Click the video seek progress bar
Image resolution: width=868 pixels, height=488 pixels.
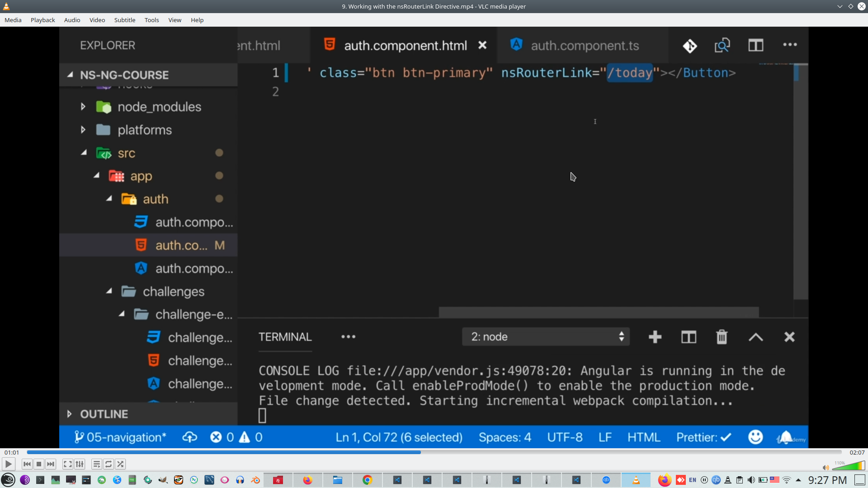tap(434, 452)
